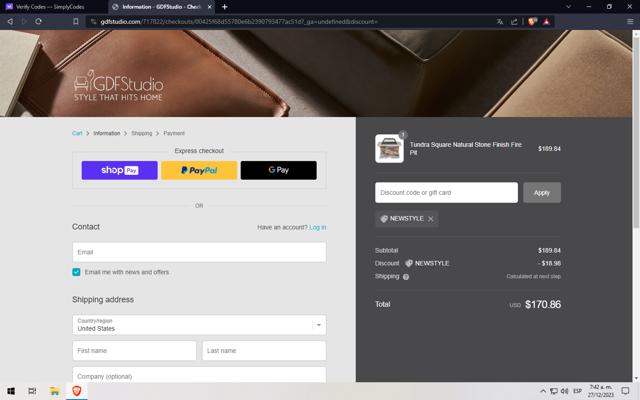Click the shipping help question mark icon
The image size is (640, 400).
pyautogui.click(x=406, y=277)
